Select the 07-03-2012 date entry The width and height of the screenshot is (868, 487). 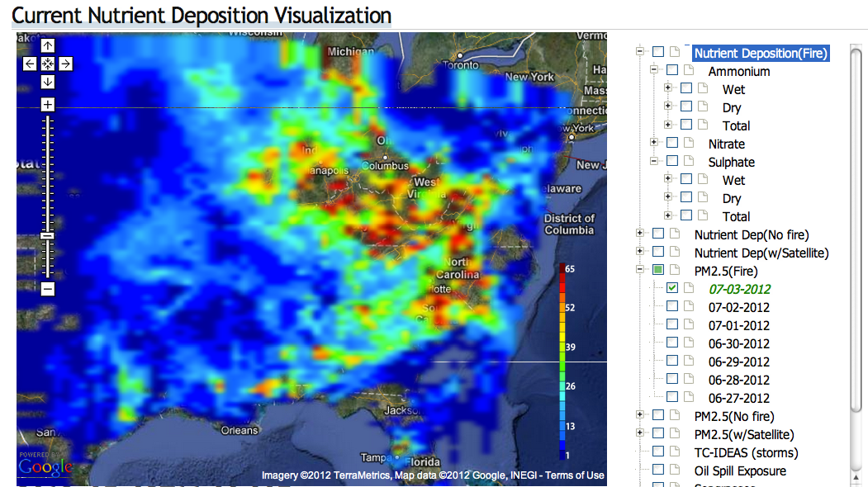tap(739, 290)
